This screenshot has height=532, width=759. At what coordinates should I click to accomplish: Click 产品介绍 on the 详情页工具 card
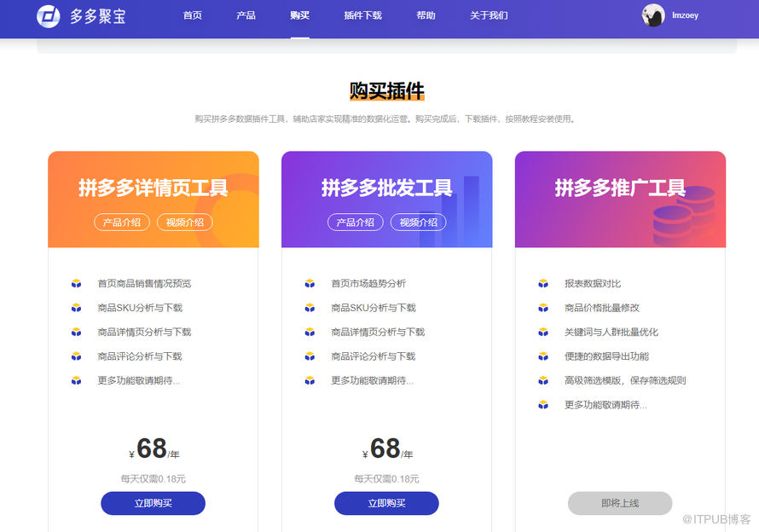pos(122,223)
